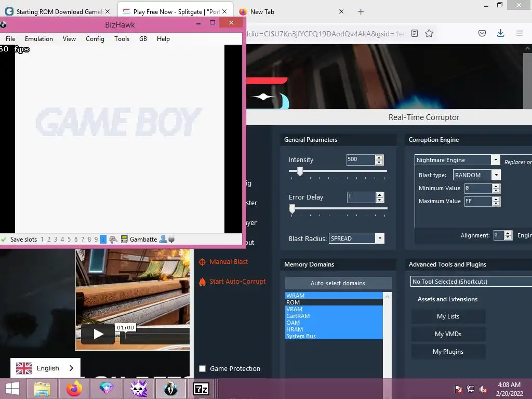The width and height of the screenshot is (532, 399).
Task: Open the Blast type RANDOM dropdown
Action: coord(496,175)
